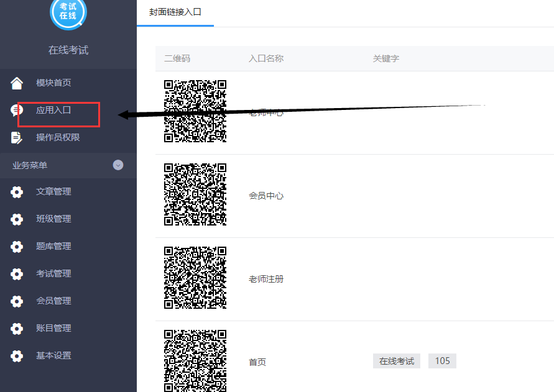554x392 pixels.
Task: Click the document edit icon beside 操作员权限
Action: point(17,138)
